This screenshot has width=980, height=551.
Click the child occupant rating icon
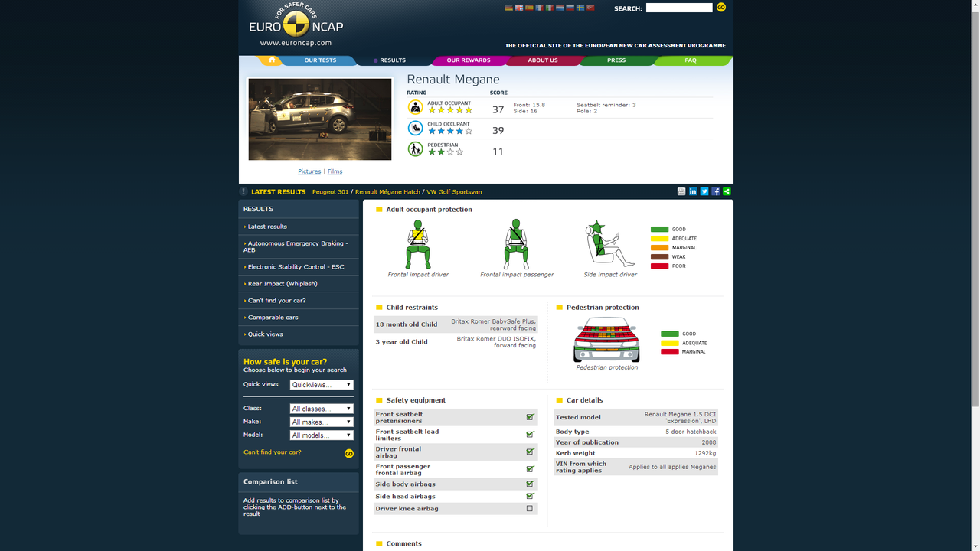pos(415,128)
